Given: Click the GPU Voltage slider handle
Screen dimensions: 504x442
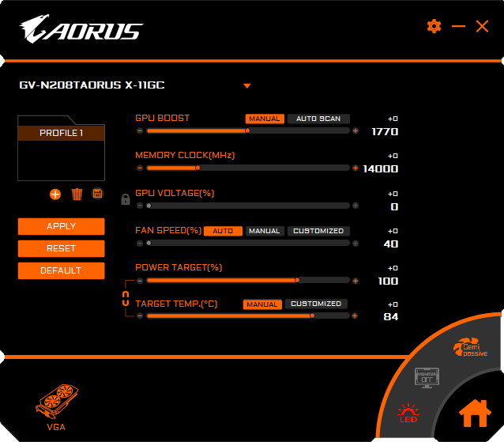Looking at the screenshot, I should 149,206.
